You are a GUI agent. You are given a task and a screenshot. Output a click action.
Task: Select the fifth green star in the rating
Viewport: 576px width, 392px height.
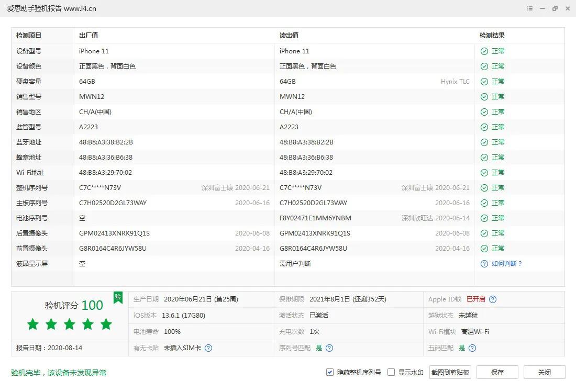106,324
